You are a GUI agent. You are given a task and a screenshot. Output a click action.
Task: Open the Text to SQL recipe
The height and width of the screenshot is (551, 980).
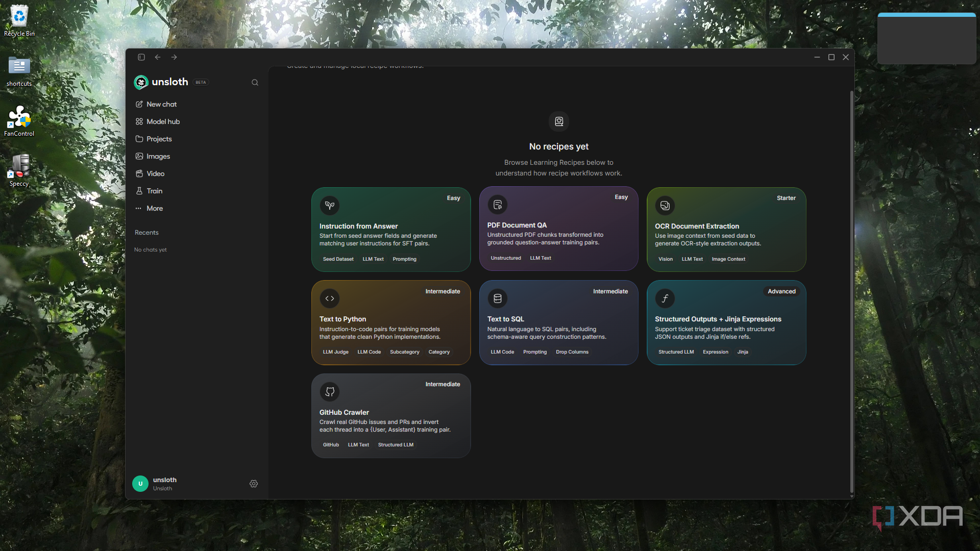[559, 322]
